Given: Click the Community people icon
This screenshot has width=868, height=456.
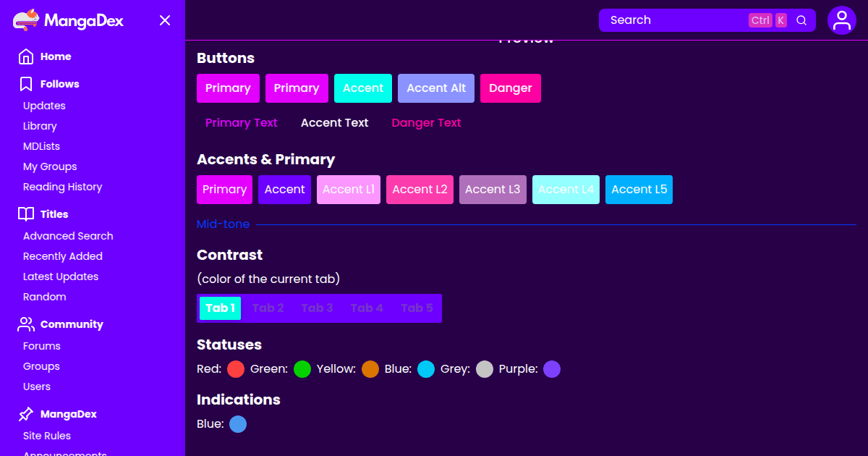Looking at the screenshot, I should [26, 324].
